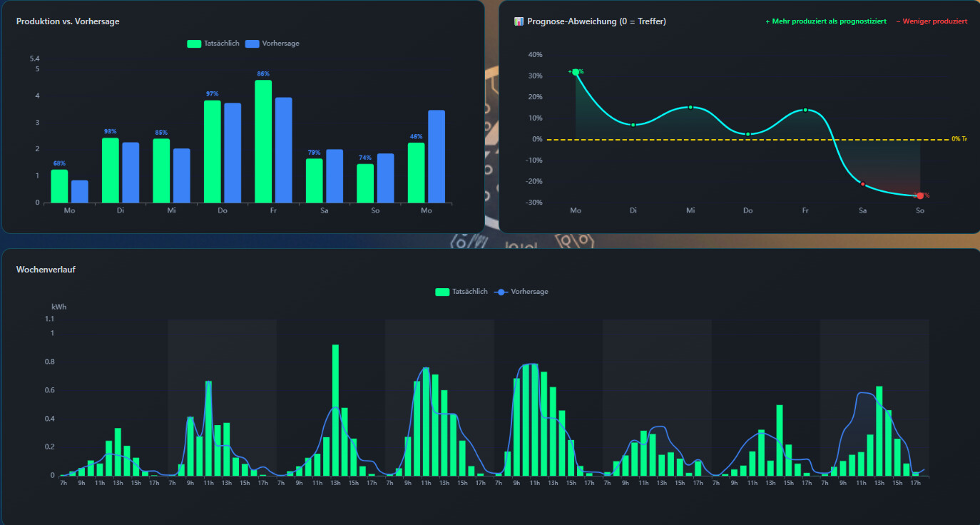Click the chart icon beside Prognose-Abweichung title
This screenshot has height=525, width=980.
[x=519, y=21]
